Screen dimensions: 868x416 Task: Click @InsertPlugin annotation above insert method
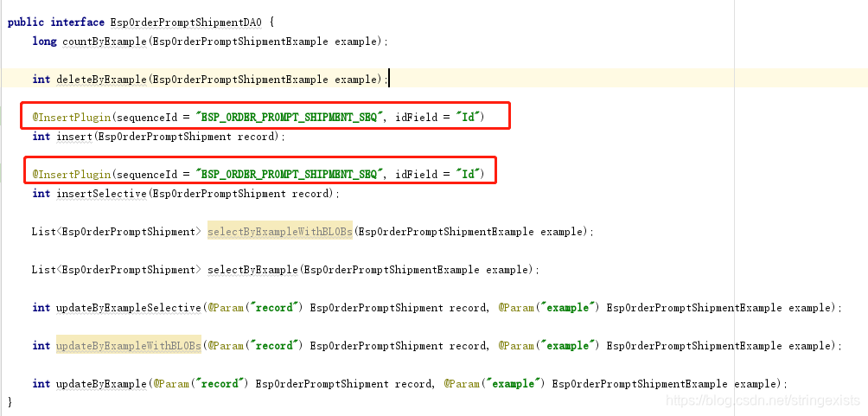pos(72,118)
